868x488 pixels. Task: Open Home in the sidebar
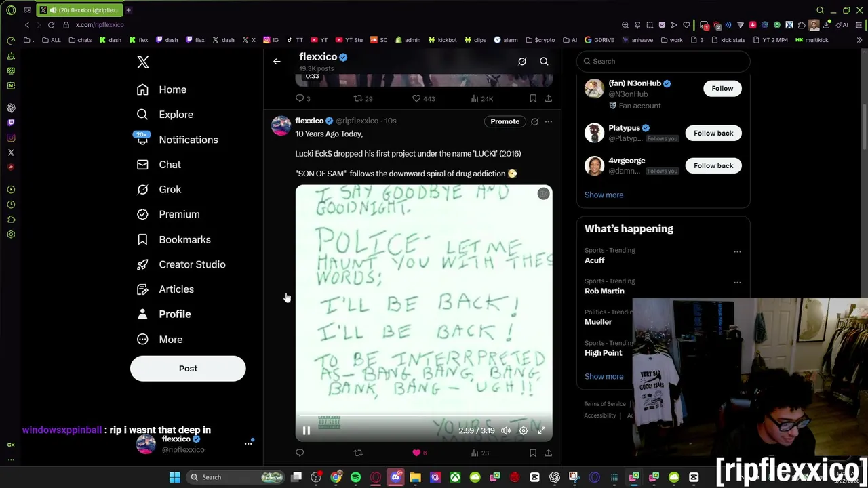pos(161,89)
